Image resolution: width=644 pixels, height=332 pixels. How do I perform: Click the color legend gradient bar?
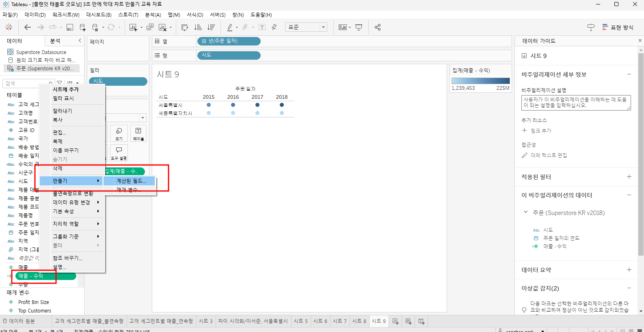[480, 81]
